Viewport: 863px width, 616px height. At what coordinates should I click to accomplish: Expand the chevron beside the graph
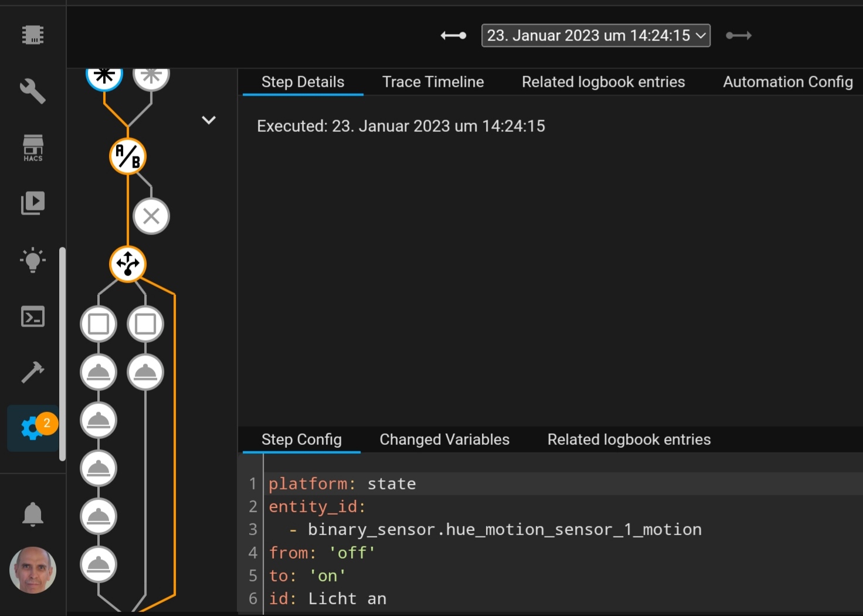click(209, 120)
